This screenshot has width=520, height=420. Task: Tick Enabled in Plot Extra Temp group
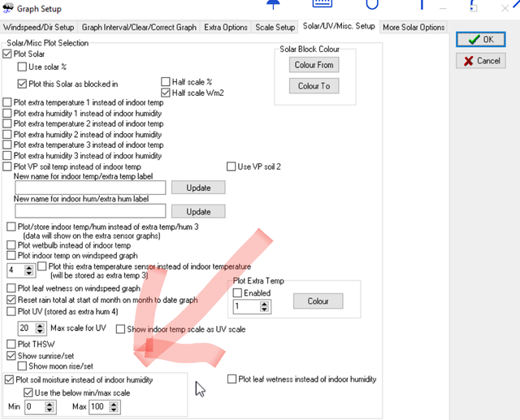(237, 292)
